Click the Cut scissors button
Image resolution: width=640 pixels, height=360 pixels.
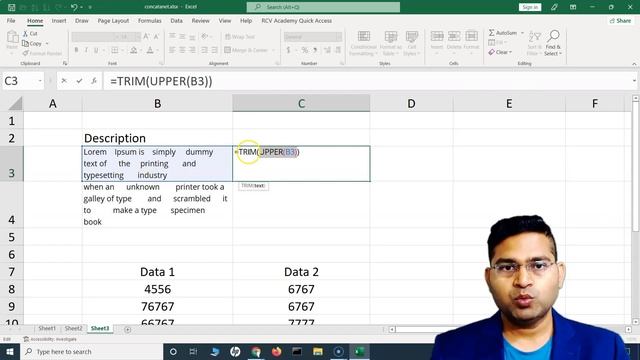(30, 33)
